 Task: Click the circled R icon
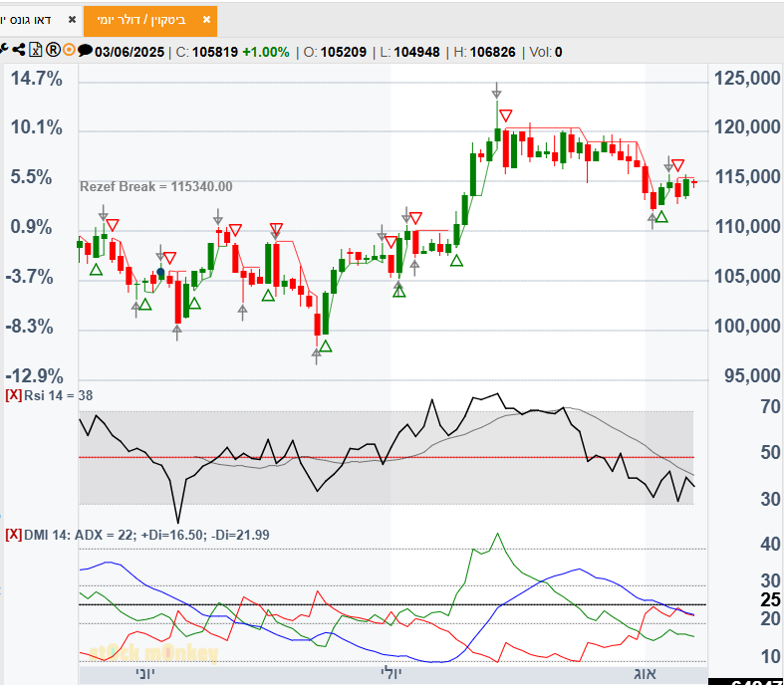53,51
